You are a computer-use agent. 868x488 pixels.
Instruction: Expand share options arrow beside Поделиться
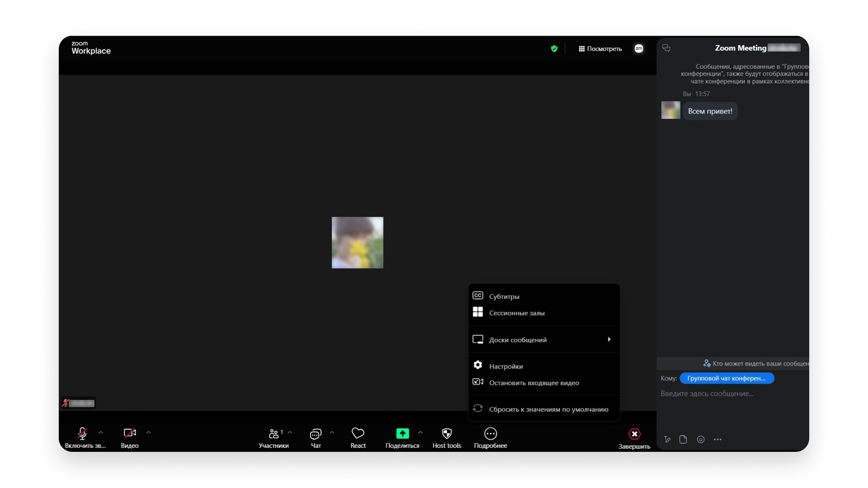click(420, 433)
